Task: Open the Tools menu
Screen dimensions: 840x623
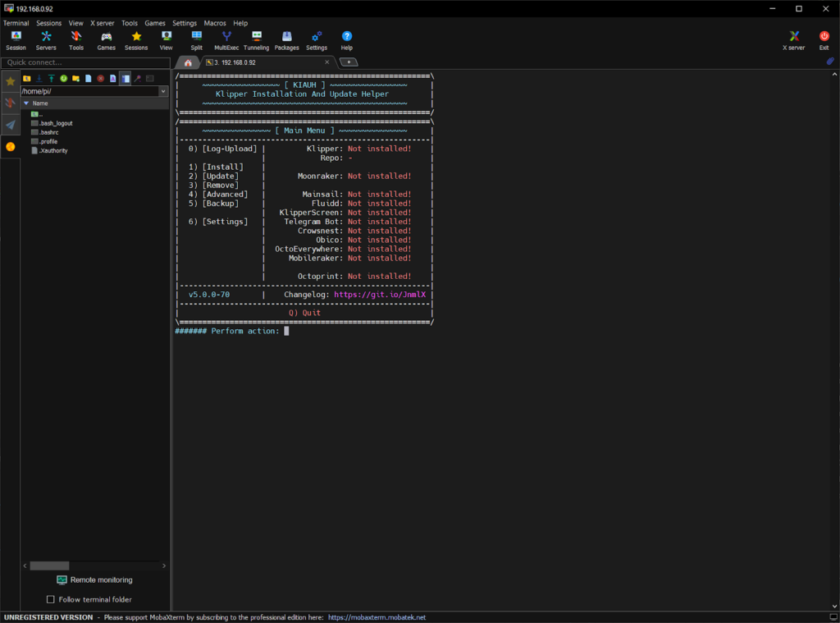Action: click(x=129, y=23)
